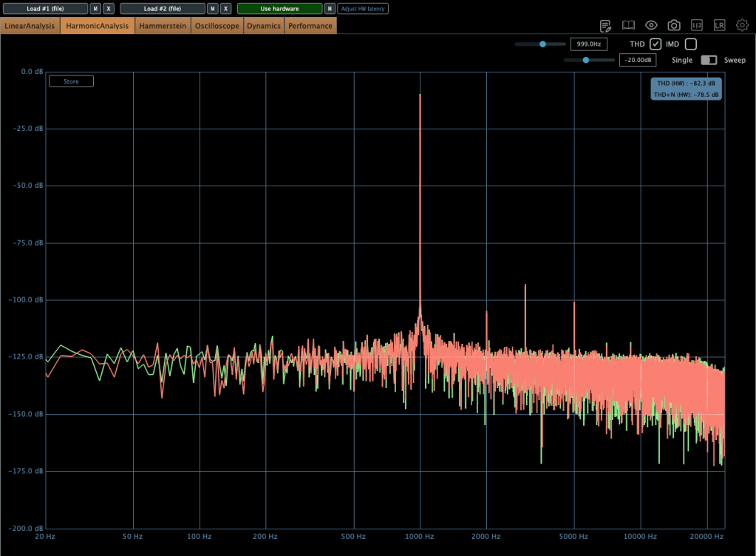This screenshot has width=756, height=556.
Task: Click the eye visibility icon
Action: click(x=651, y=26)
